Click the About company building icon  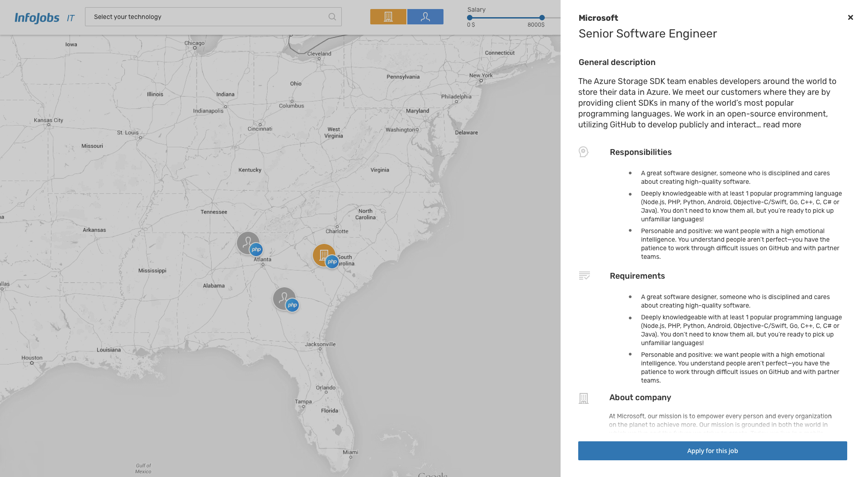coord(584,398)
